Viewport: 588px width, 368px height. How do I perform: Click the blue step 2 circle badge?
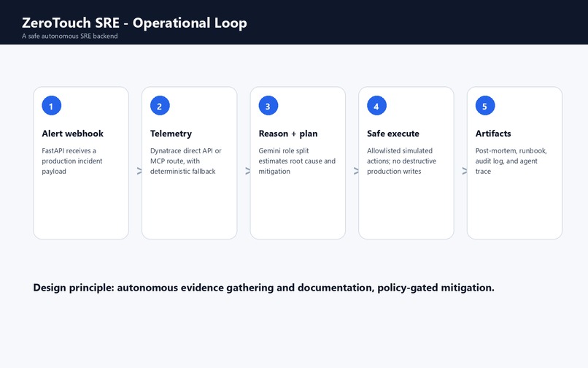pyautogui.click(x=160, y=106)
